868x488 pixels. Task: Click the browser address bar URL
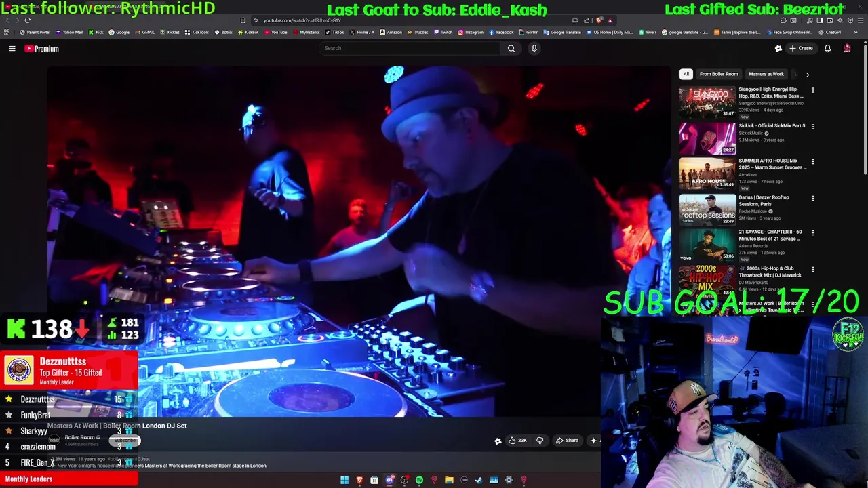point(302,20)
